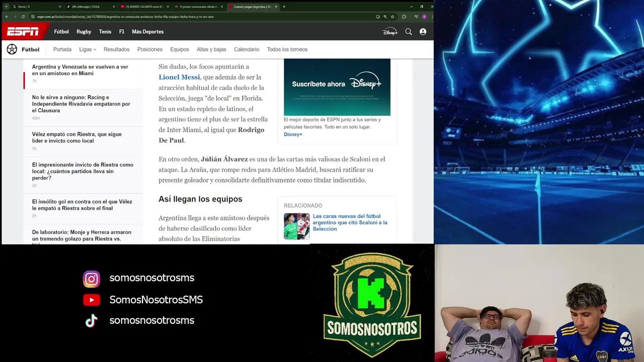Open Equipos section
The image size is (644, 362).
point(180,49)
